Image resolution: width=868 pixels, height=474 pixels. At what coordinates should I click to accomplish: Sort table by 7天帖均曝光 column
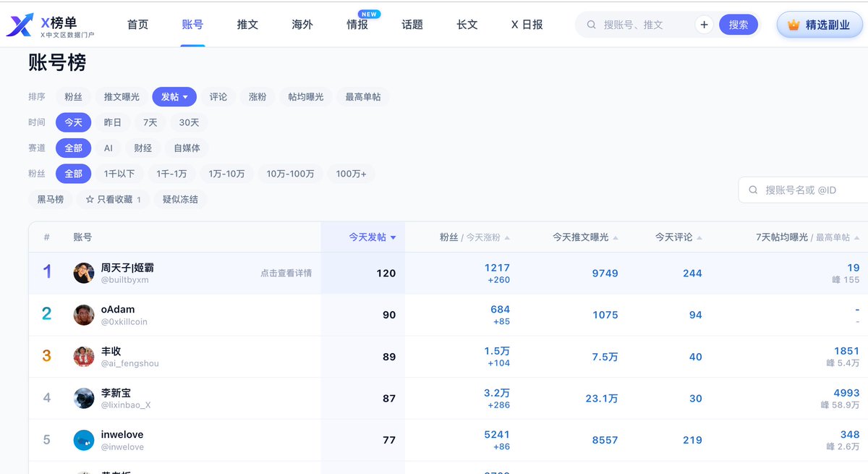(x=807, y=237)
